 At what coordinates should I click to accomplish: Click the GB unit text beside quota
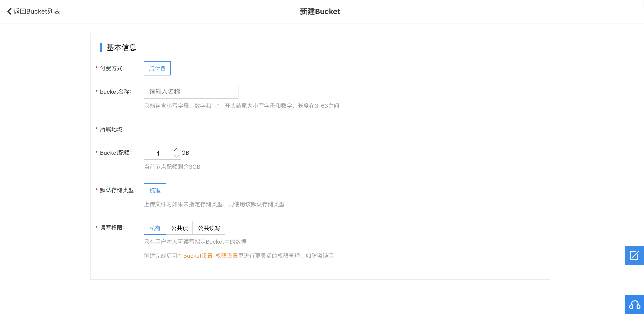tap(185, 153)
